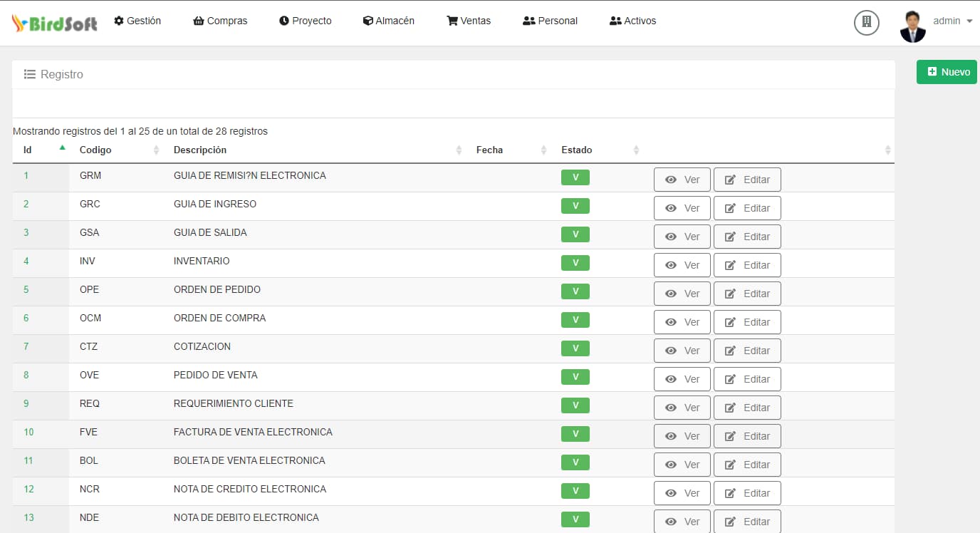Click the building icon in the header
This screenshot has height=533, width=980.
click(x=866, y=22)
